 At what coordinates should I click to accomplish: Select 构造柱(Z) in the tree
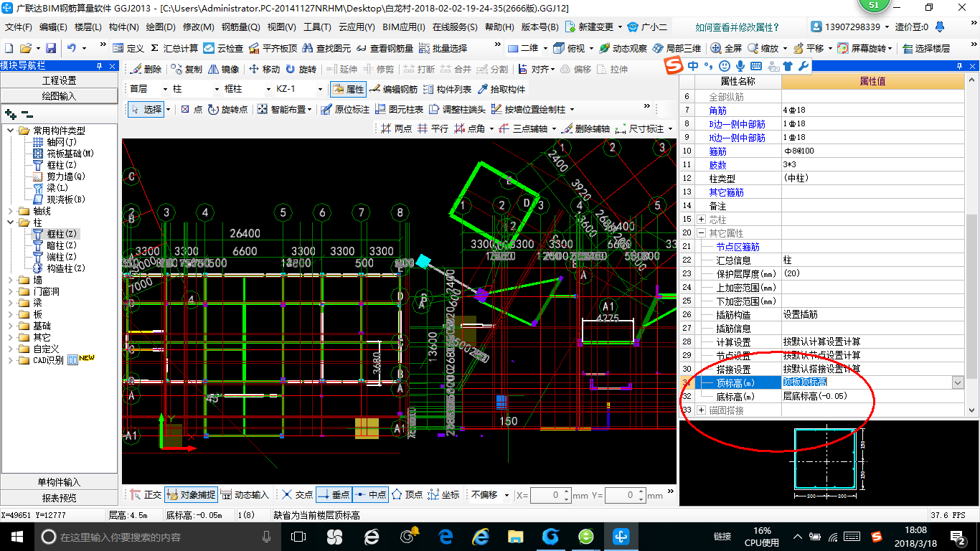[66, 268]
